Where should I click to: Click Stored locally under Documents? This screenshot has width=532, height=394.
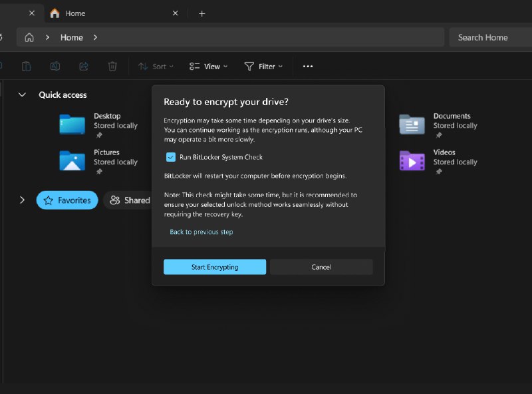(456, 126)
